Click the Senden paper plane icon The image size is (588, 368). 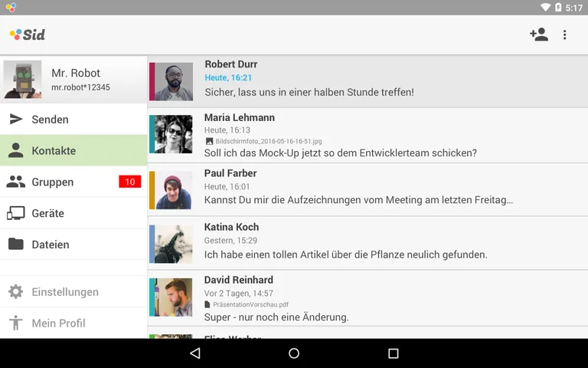16,119
